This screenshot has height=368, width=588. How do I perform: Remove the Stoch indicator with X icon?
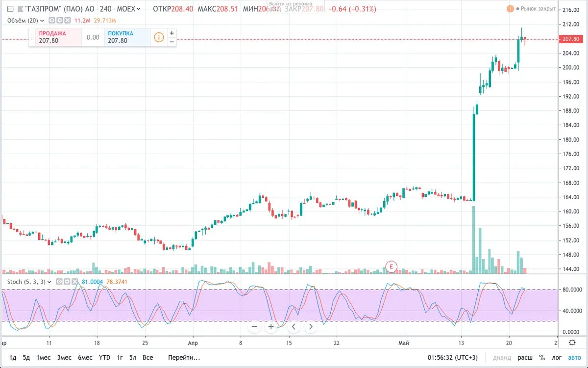74,282
